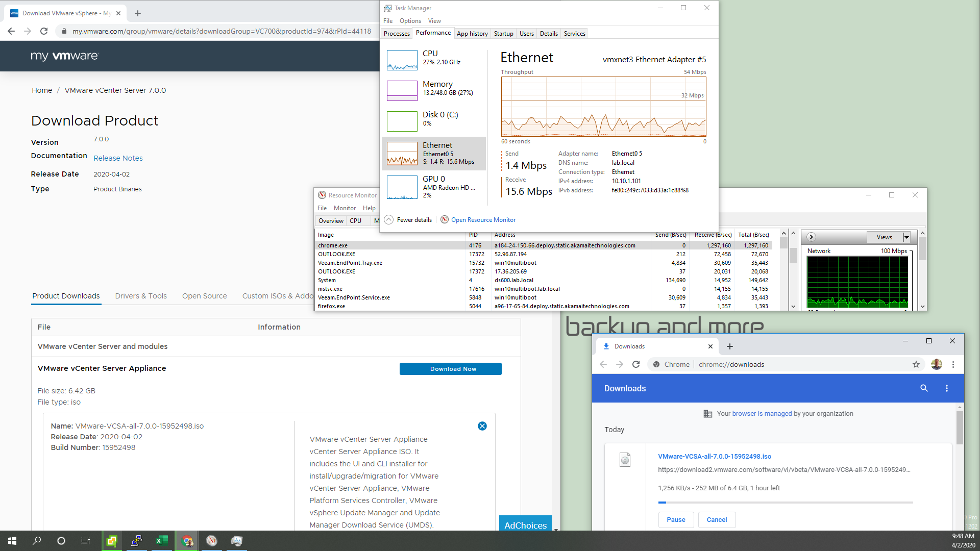The width and height of the screenshot is (980, 551).
Task: Click the lock icon beside my.vmware.com URL
Action: coord(64,31)
